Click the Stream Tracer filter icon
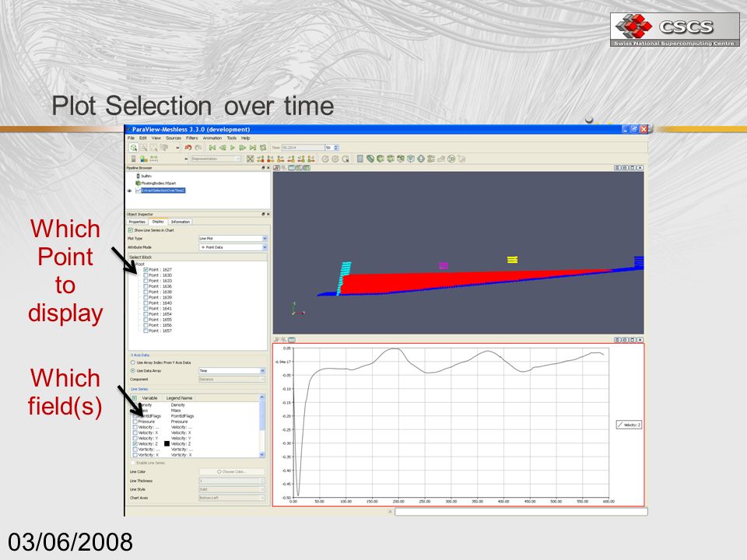 430,159
